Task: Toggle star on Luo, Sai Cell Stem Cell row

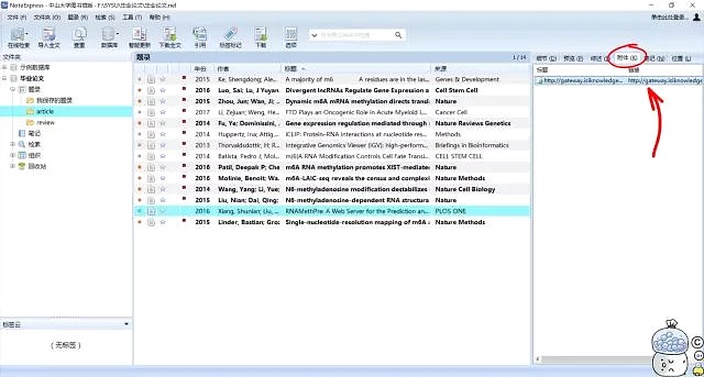Action: point(163,90)
